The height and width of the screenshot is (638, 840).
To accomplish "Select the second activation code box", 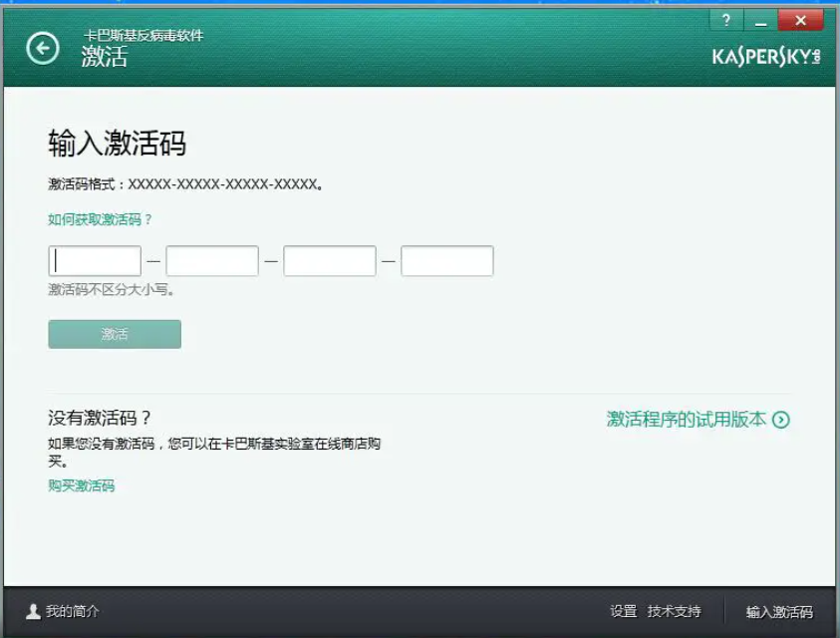I will (x=211, y=260).
